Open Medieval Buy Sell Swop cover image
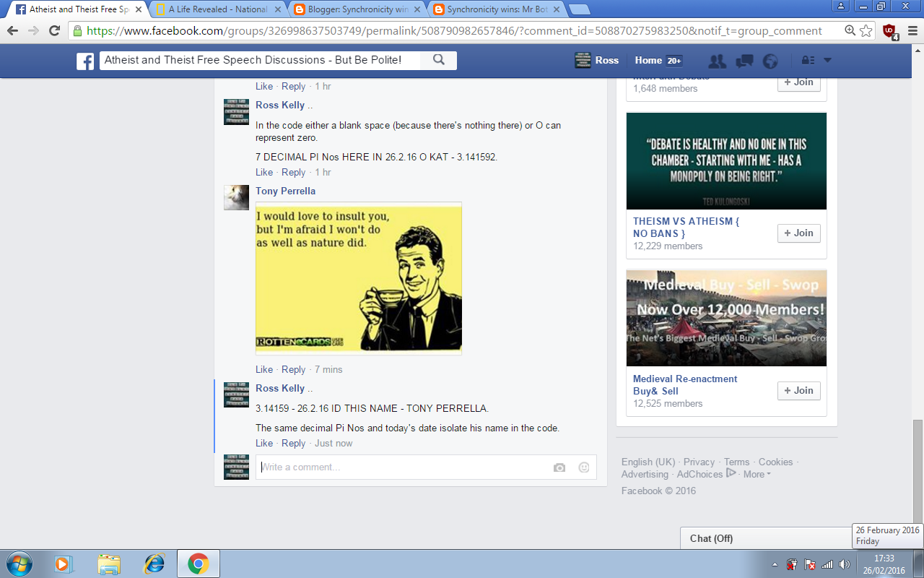Screen dimensions: 924x578 [x=726, y=319]
